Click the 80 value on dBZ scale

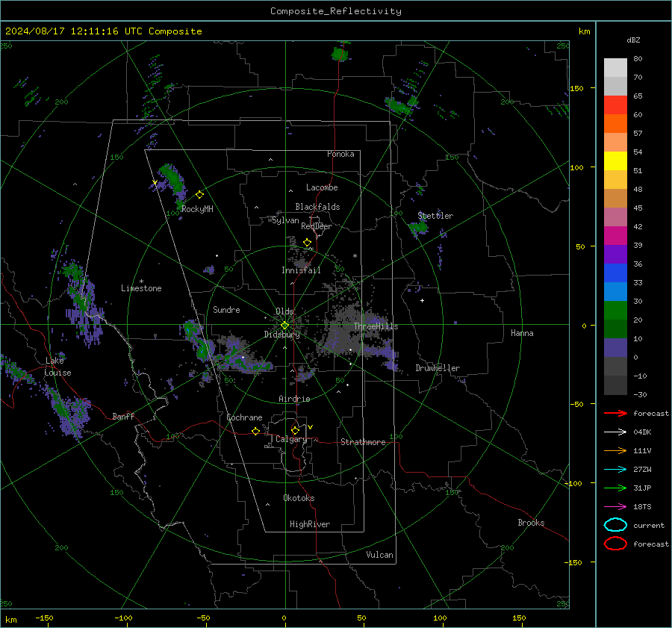tap(638, 59)
